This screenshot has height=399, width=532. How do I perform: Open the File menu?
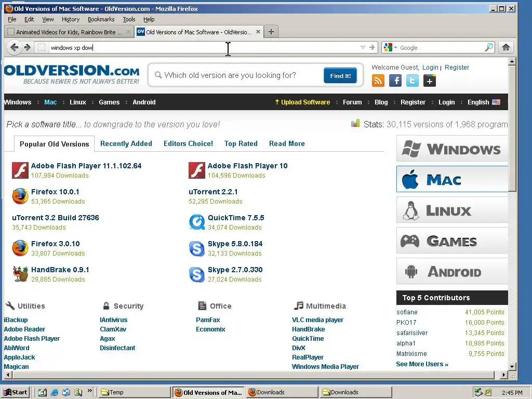tap(12, 19)
